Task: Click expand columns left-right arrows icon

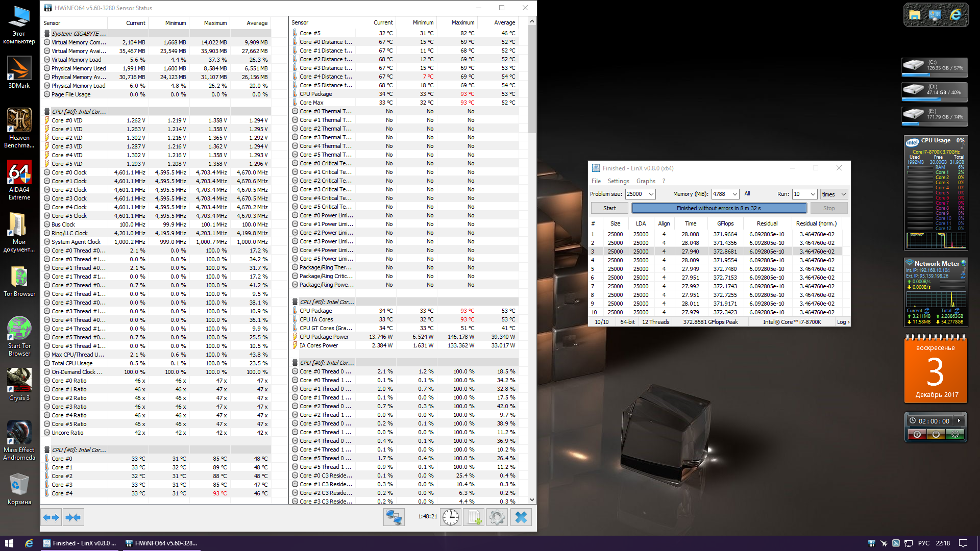Action: point(52,517)
